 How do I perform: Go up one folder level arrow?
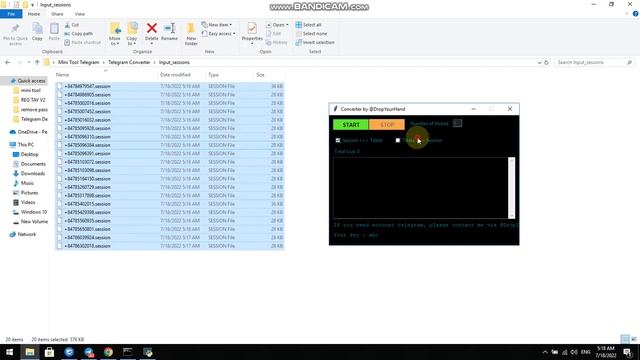37,62
